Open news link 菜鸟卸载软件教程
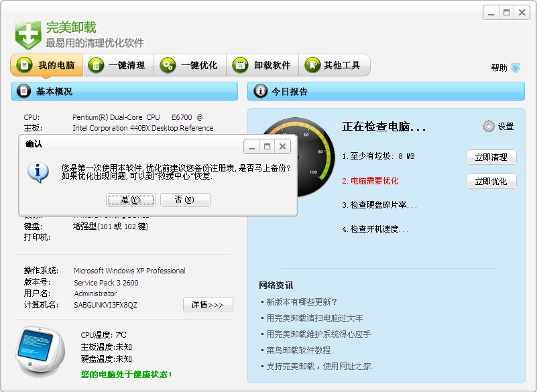This screenshot has height=392, width=537. [x=300, y=350]
